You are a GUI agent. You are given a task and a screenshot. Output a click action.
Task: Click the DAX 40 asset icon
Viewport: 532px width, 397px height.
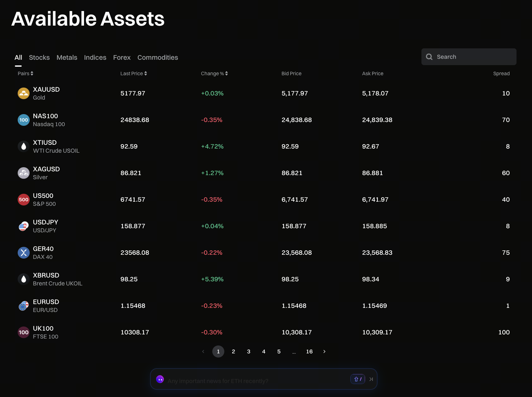click(24, 253)
